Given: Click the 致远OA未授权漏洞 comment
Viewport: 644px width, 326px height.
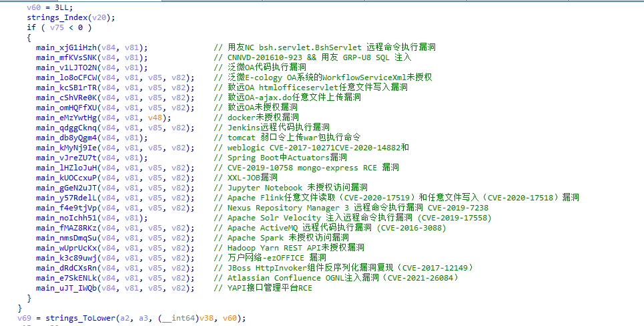Looking at the screenshot, I should click(256, 108).
